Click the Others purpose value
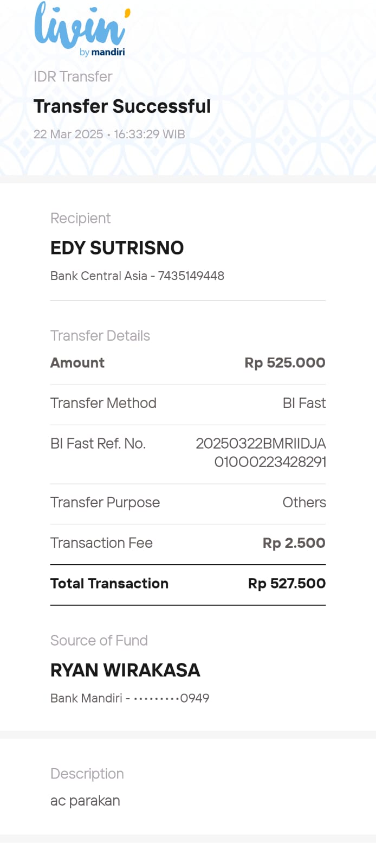This screenshot has width=376, height=868. pyautogui.click(x=304, y=502)
